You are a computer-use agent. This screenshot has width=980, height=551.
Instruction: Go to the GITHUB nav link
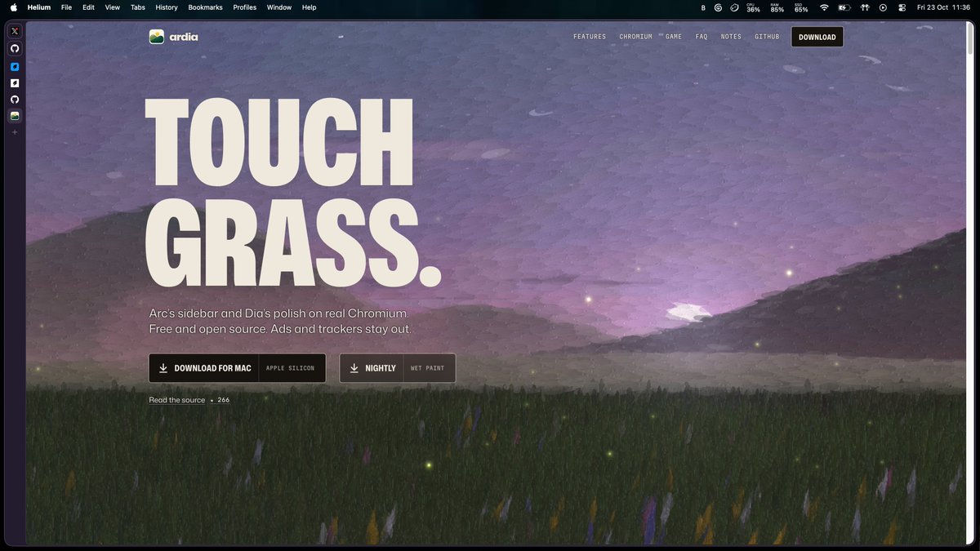(767, 37)
